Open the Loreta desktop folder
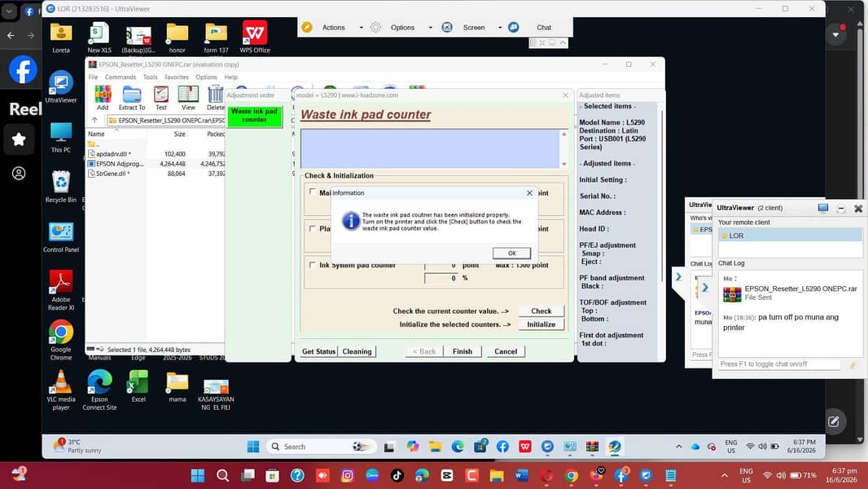 [61, 37]
